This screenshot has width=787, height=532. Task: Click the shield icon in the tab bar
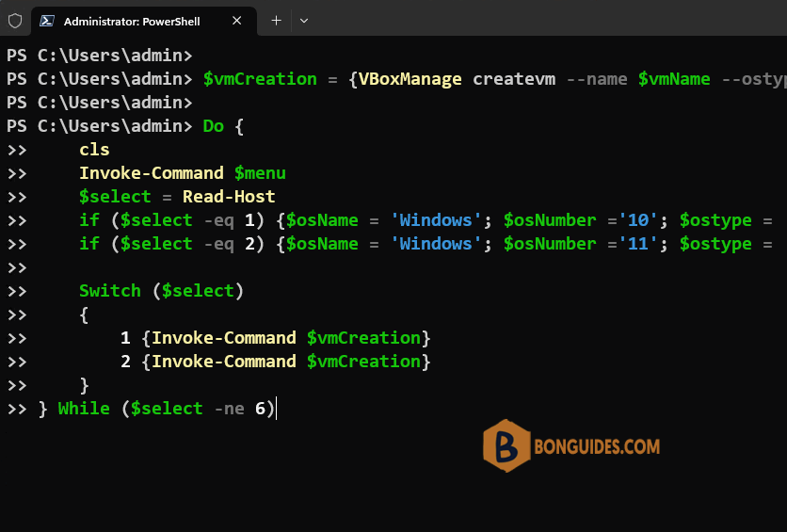pyautogui.click(x=15, y=21)
